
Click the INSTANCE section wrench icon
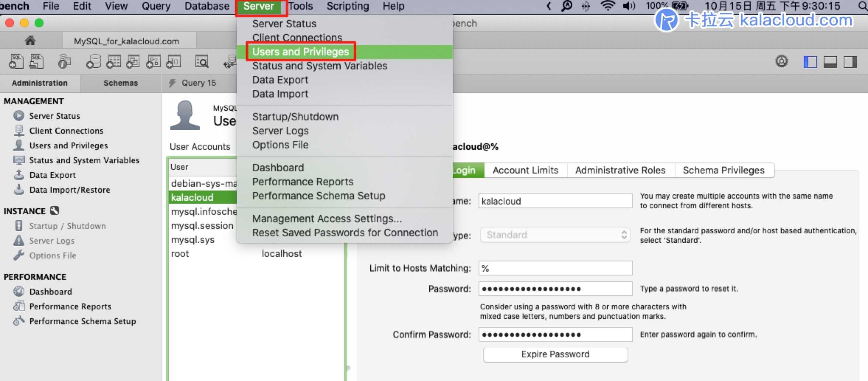click(55, 211)
